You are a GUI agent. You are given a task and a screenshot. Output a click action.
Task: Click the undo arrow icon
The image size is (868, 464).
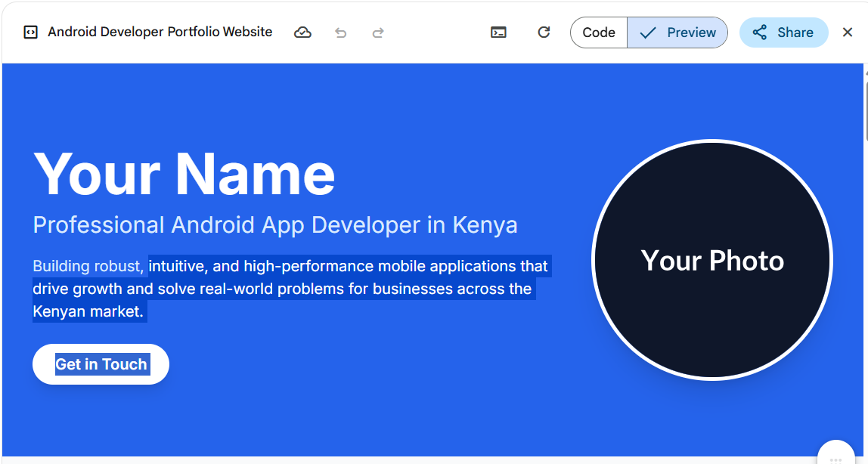(x=341, y=32)
